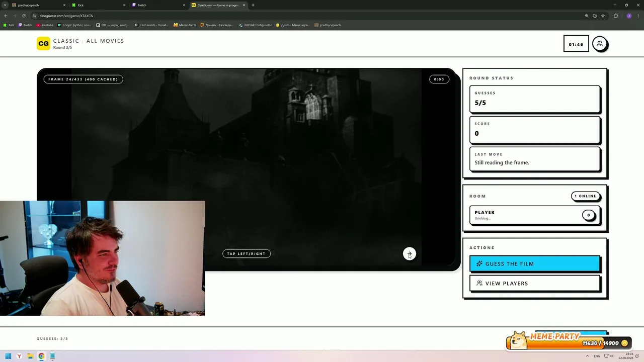This screenshot has height=362, width=644.
Task: Advance to the next frame with the arrow
Action: coord(410,254)
